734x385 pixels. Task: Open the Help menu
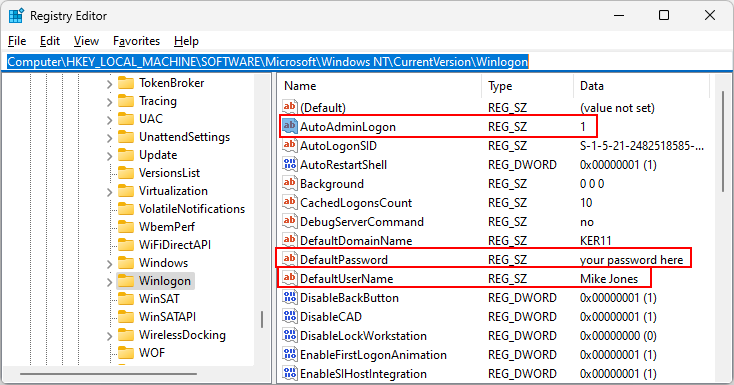click(186, 41)
